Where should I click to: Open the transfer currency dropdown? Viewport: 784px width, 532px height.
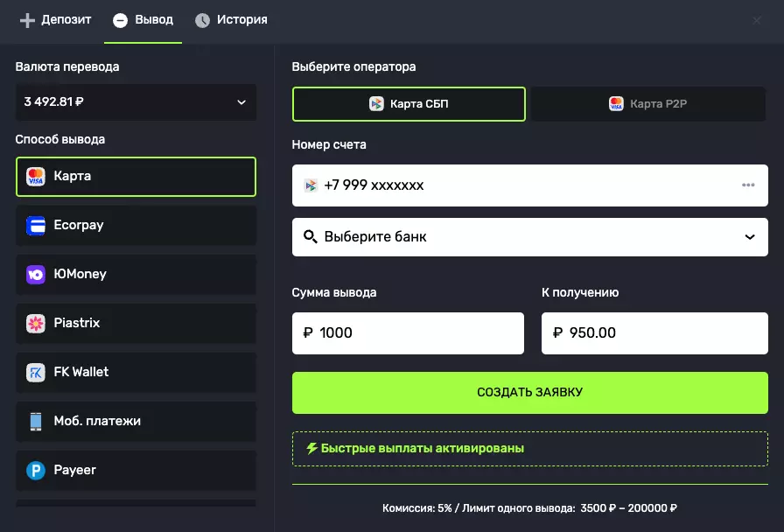[136, 102]
